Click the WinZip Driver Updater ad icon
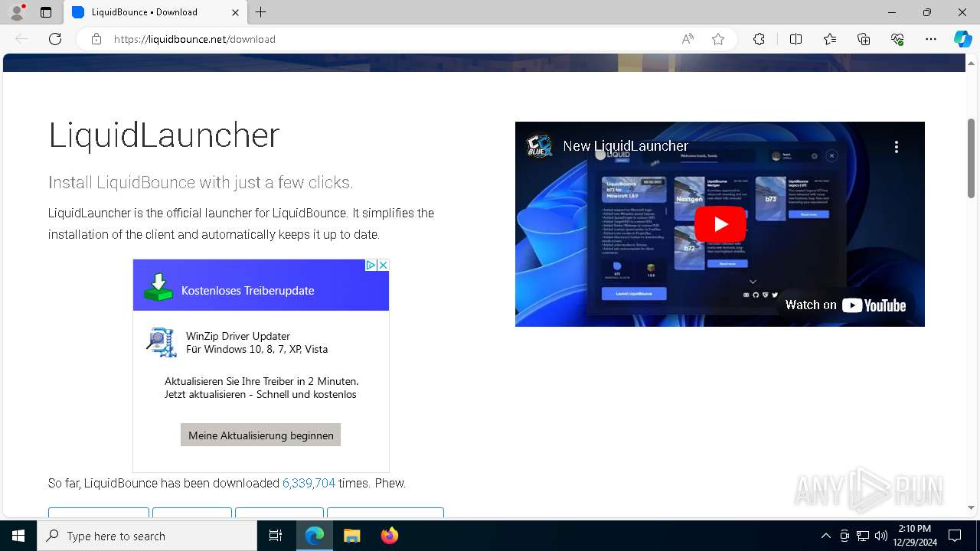 [162, 342]
